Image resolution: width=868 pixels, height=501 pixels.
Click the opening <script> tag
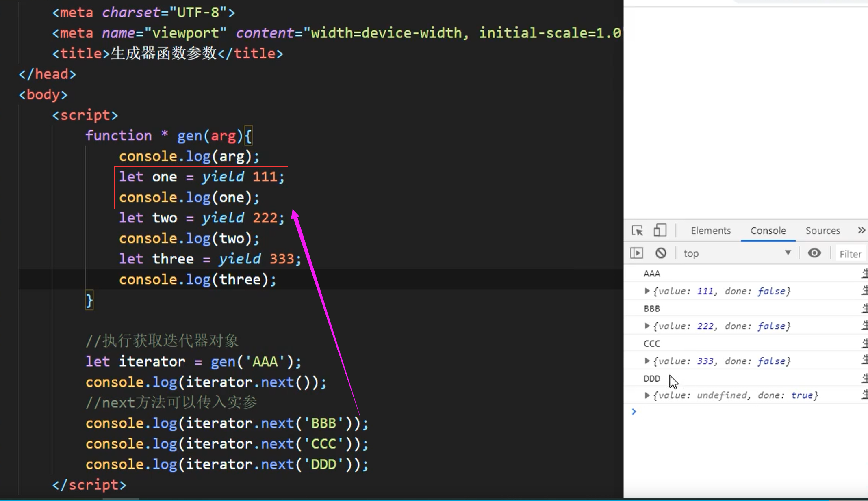pos(85,115)
